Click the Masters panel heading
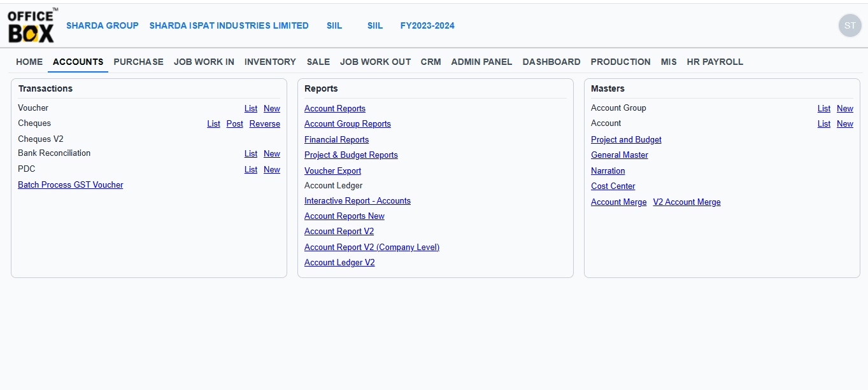Image resolution: width=868 pixels, height=390 pixels. 608,88
